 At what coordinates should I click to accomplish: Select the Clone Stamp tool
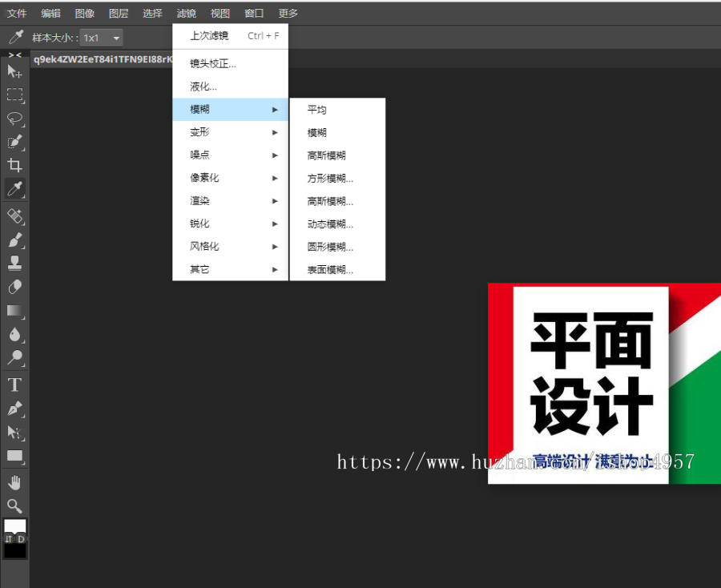tap(14, 262)
